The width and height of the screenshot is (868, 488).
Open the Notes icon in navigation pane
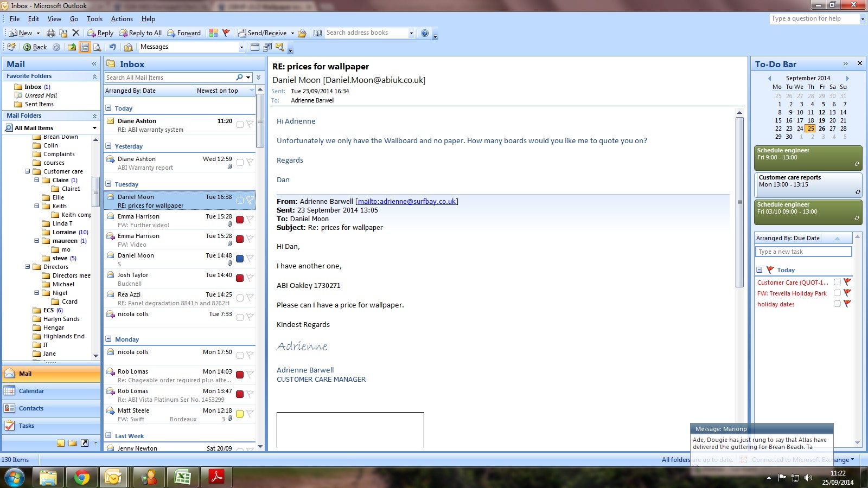[61, 443]
